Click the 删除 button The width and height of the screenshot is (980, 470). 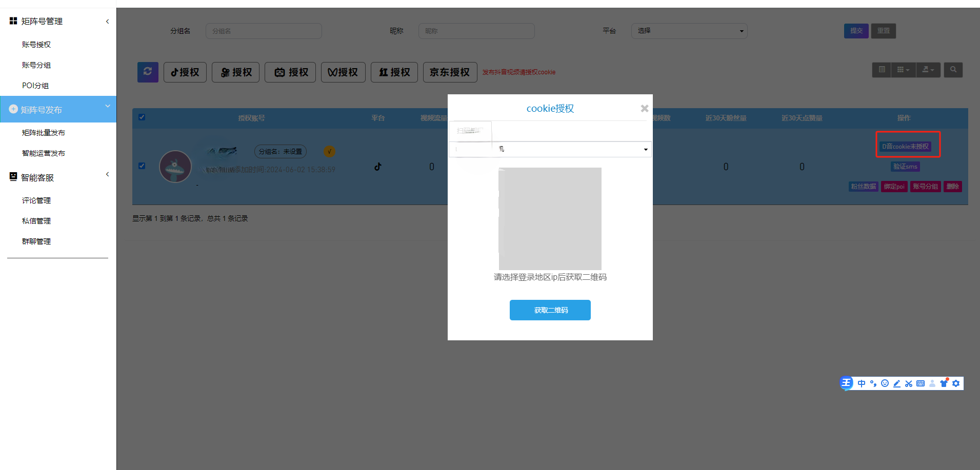953,187
